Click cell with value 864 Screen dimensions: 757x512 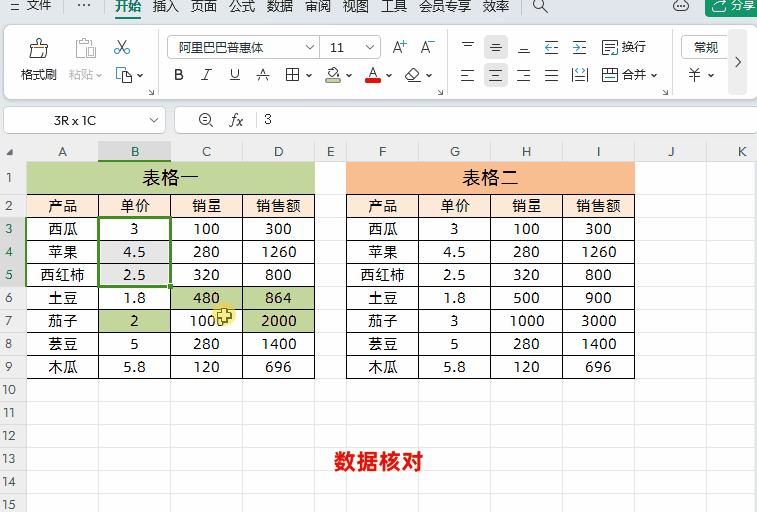(279, 298)
